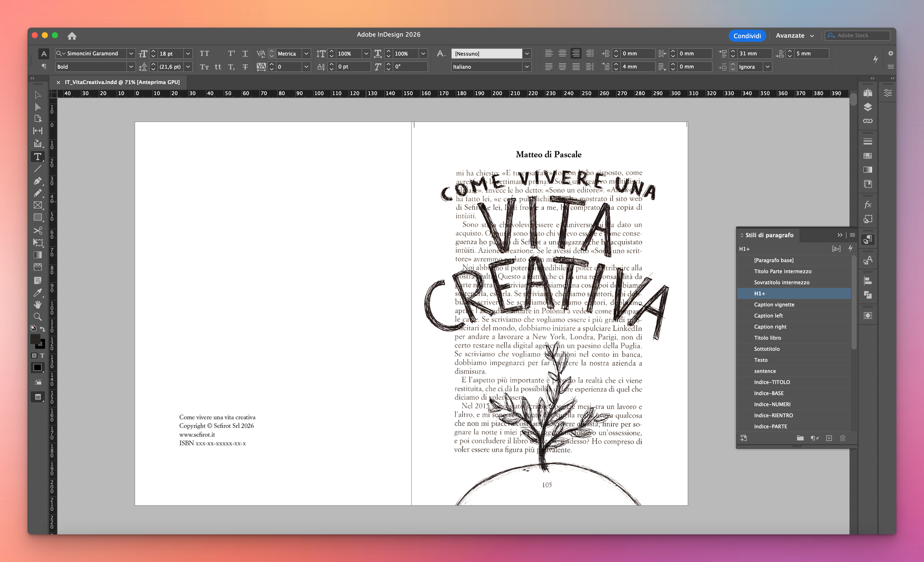
Task: Expand the Italiano language dropdown
Action: 527,67
